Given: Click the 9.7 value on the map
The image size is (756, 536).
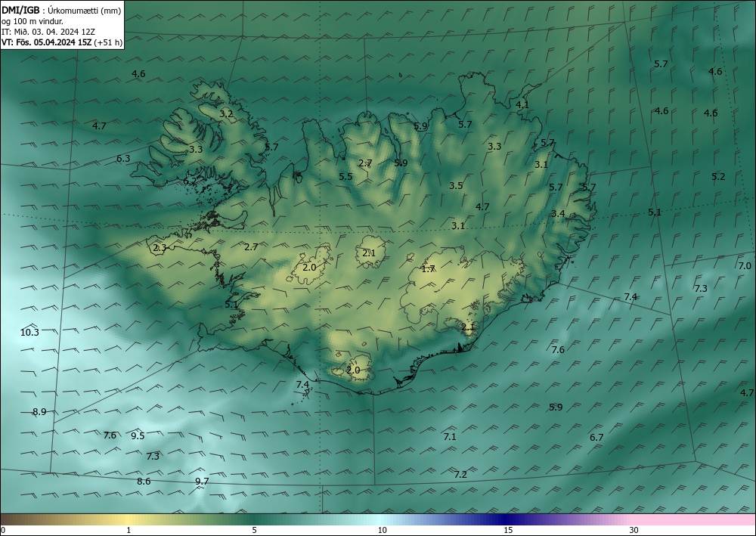Looking at the screenshot, I should point(202,482).
